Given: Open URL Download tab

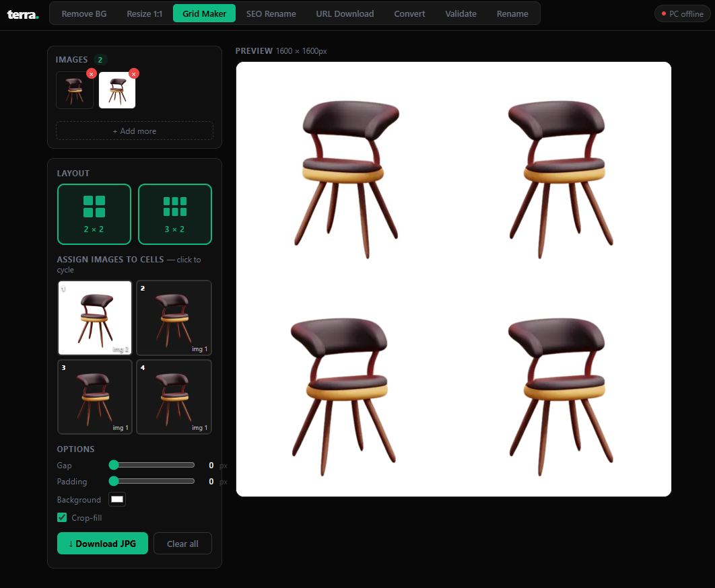Looking at the screenshot, I should tap(345, 13).
